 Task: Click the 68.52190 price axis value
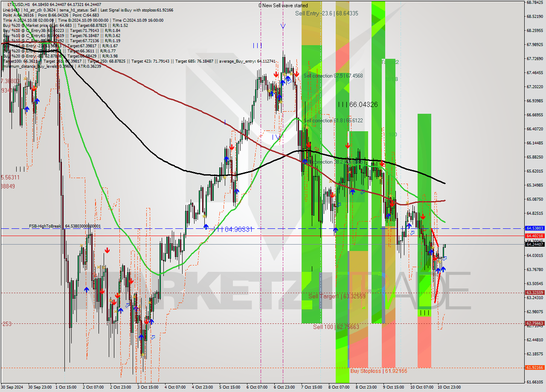coord(534,17)
